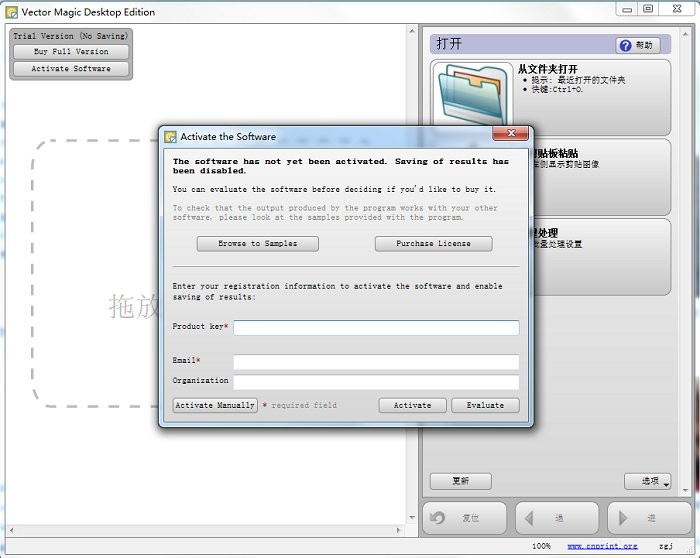Open the 选项 options dropdown
The image size is (700, 558).
point(647,481)
